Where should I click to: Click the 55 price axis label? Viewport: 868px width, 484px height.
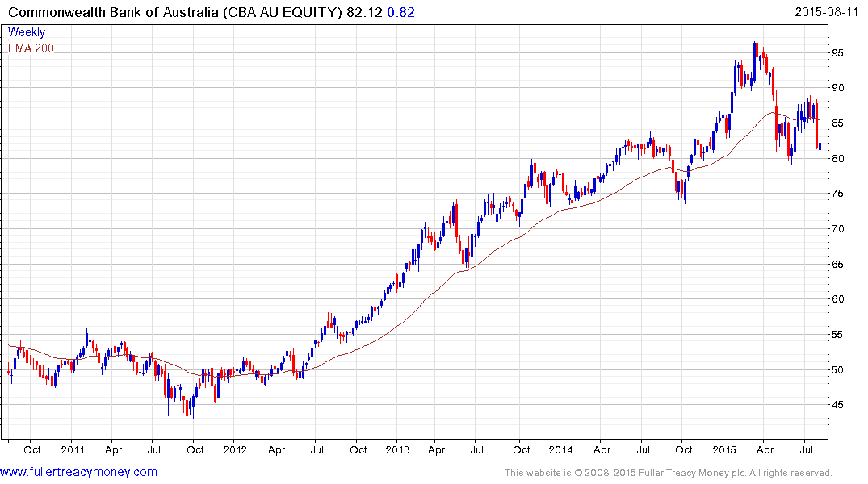point(837,335)
